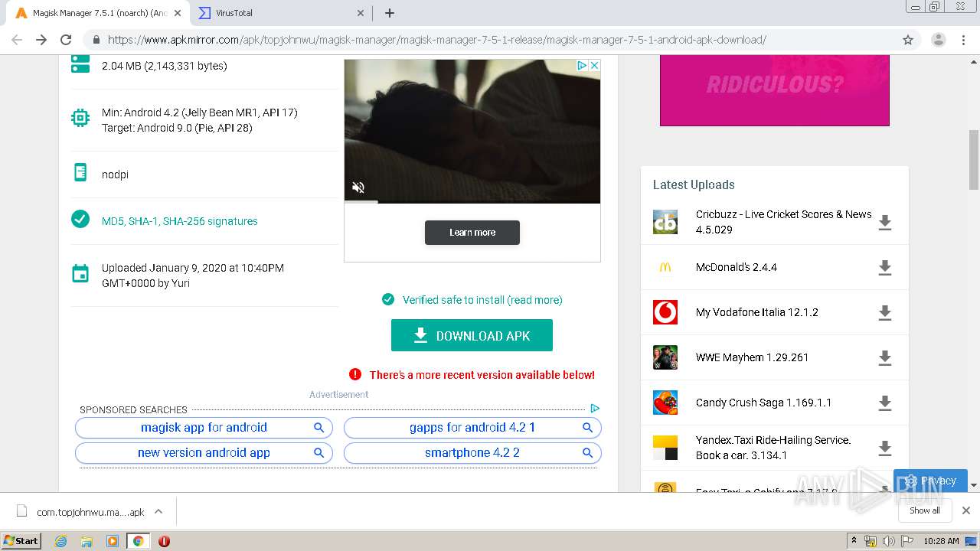Open MD5, SHA-1, SHA-256 signatures link
Screen dimensions: 980x551
click(x=179, y=221)
